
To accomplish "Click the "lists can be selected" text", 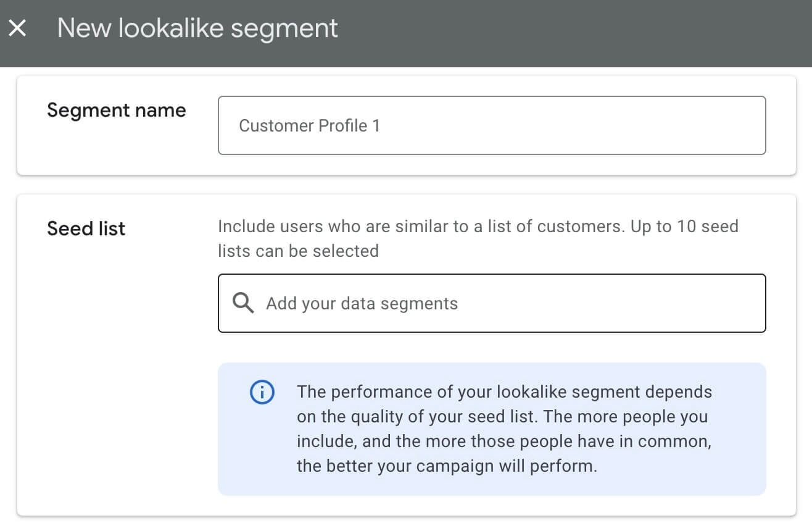I will point(298,251).
